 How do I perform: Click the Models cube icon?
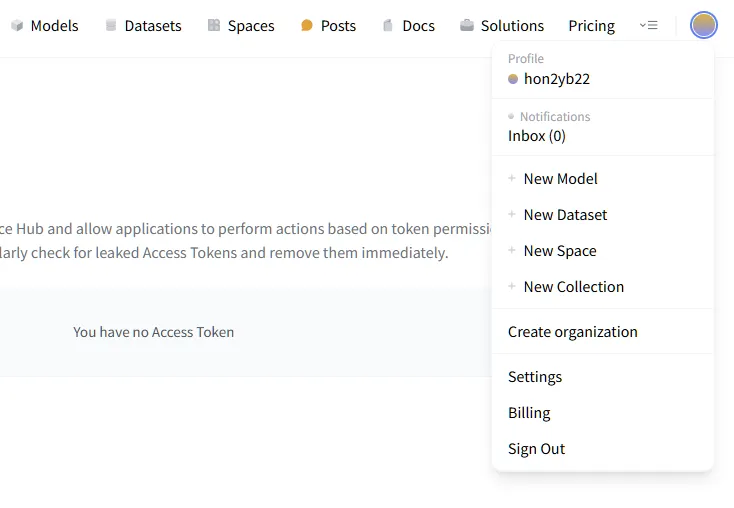(17, 25)
